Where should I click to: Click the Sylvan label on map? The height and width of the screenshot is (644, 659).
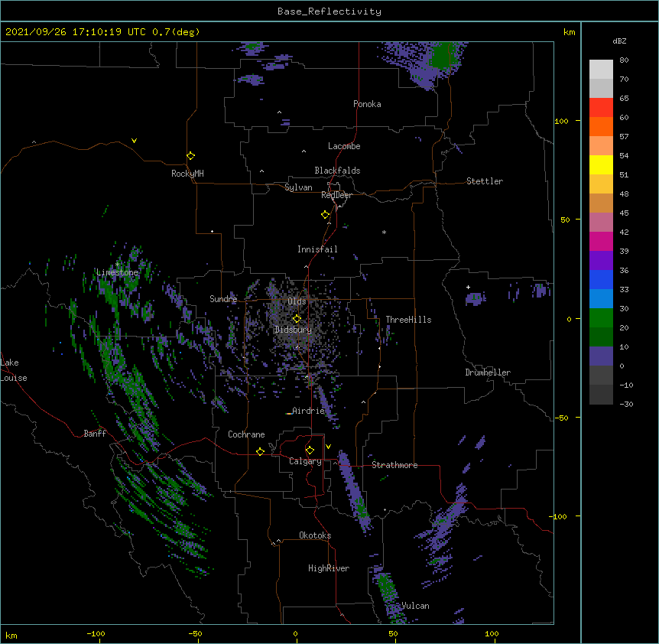[x=298, y=187]
